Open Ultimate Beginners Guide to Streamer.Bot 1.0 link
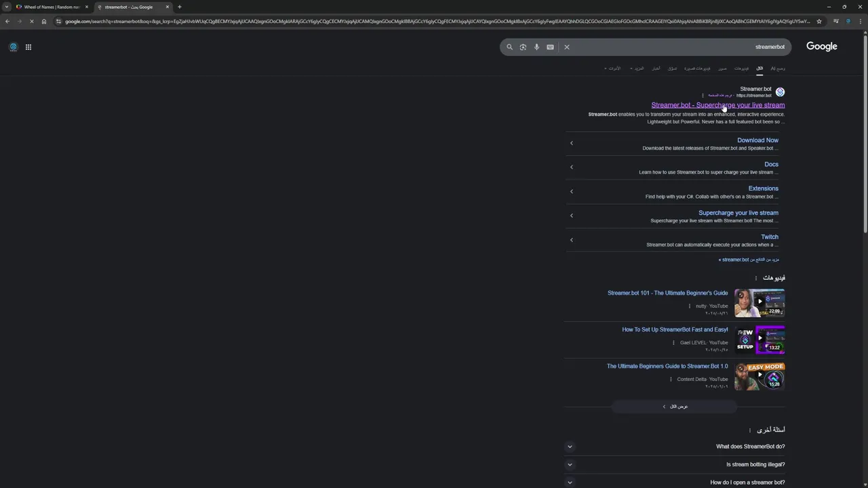This screenshot has width=868, height=488. click(x=667, y=366)
